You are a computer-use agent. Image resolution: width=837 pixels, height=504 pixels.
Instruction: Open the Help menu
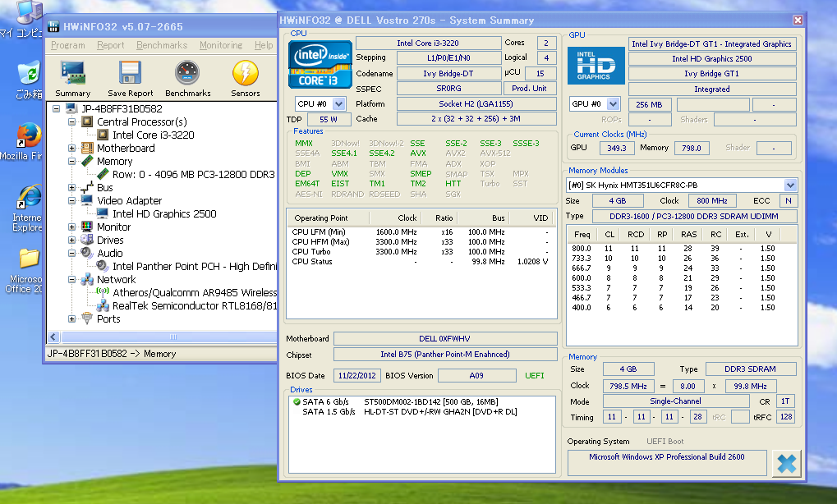tap(264, 45)
